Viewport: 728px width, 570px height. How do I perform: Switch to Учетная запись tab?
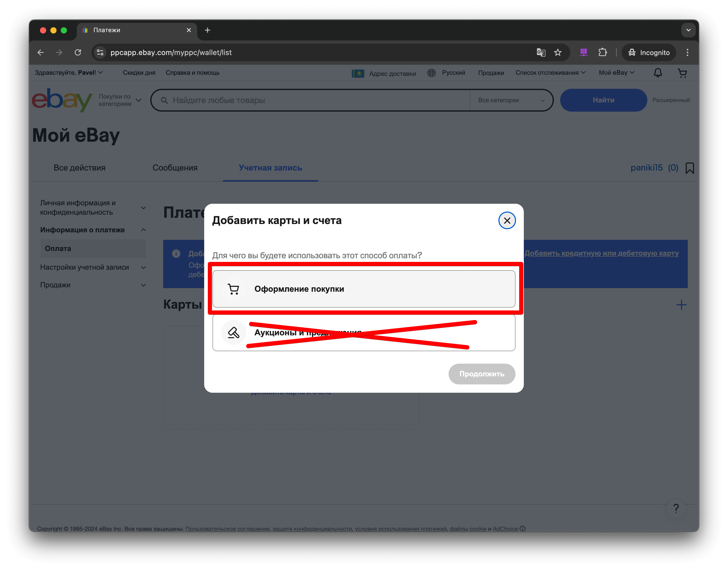pos(270,168)
